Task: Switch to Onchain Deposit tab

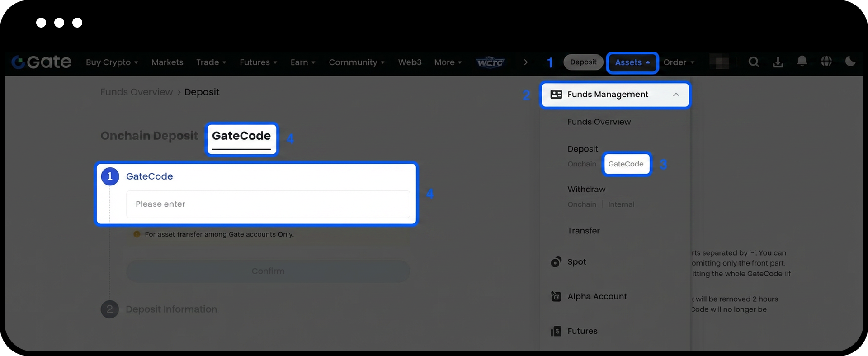Action: (149, 136)
